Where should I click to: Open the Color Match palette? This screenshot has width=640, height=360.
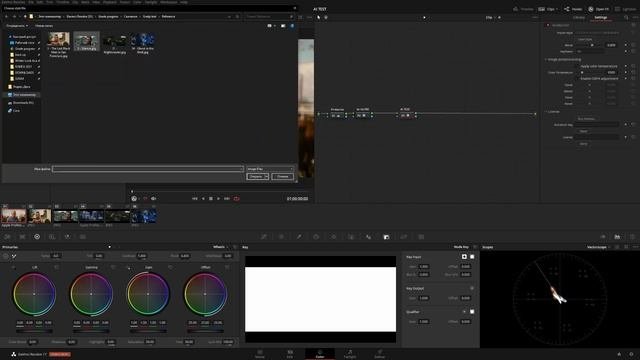coord(22,237)
